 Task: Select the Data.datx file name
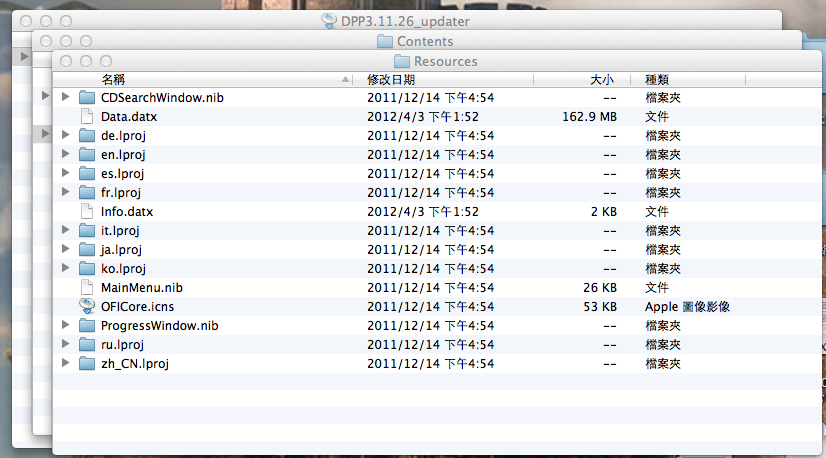(129, 116)
